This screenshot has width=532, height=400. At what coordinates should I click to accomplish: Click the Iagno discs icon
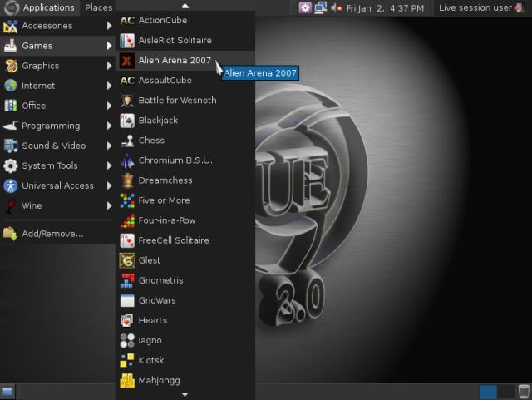(127, 341)
